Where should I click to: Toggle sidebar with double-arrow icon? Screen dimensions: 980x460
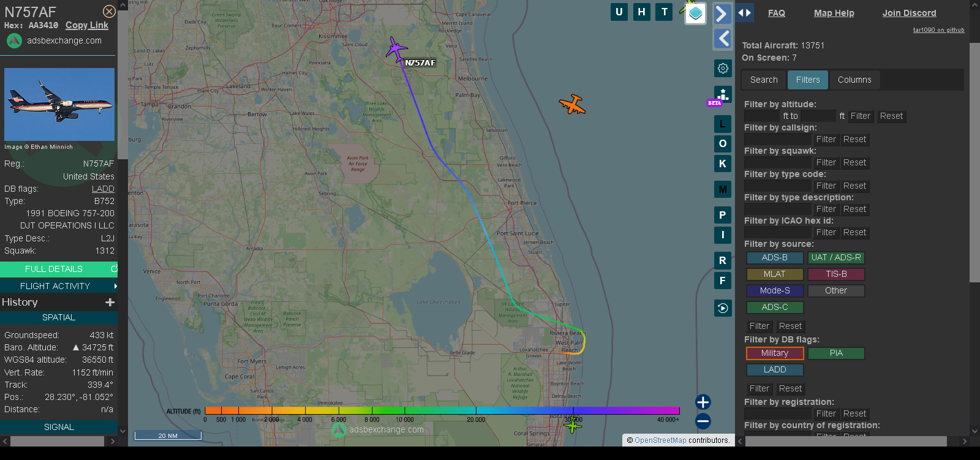point(744,12)
